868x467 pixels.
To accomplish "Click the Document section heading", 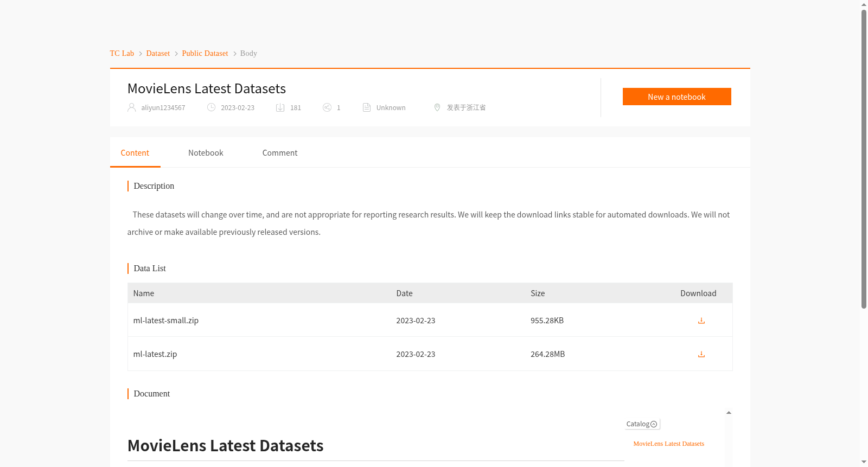I will click(152, 394).
